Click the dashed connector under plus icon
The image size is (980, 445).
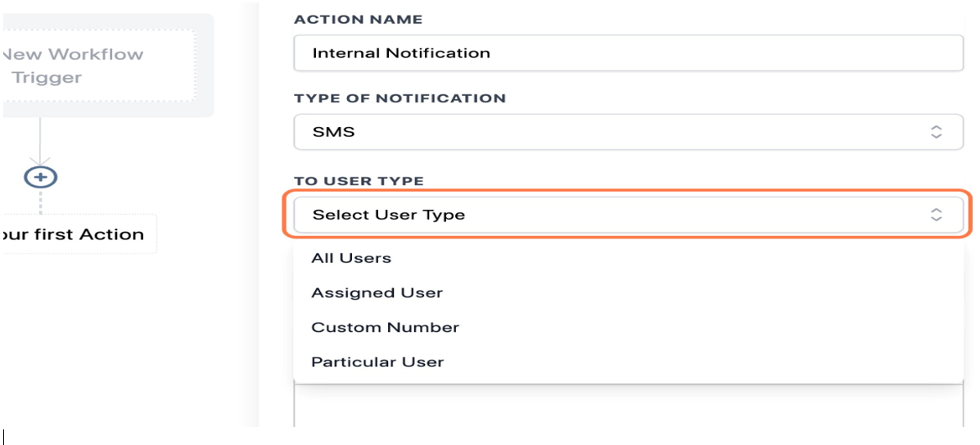(41, 202)
